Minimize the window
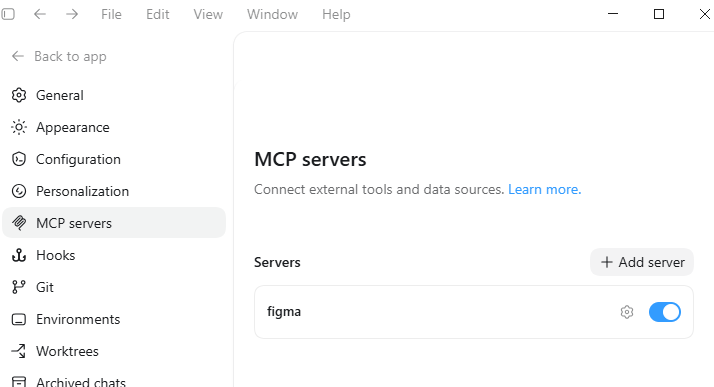Viewport: 714px width, 387px height. (613, 14)
